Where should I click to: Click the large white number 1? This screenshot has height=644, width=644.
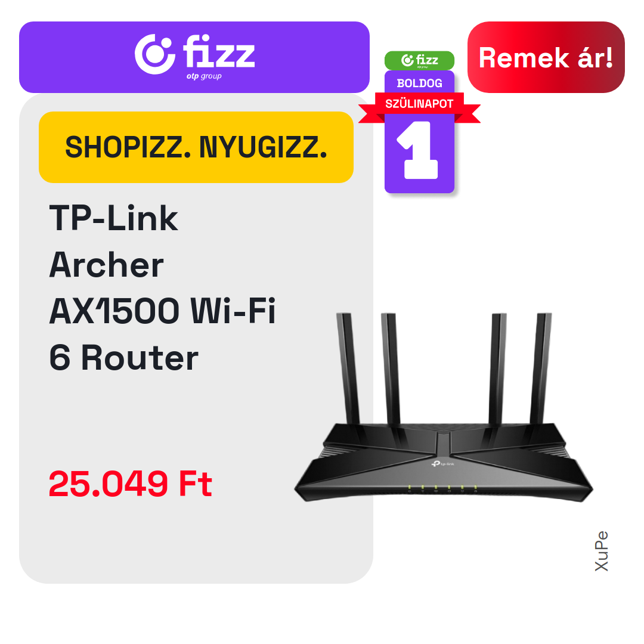[417, 150]
